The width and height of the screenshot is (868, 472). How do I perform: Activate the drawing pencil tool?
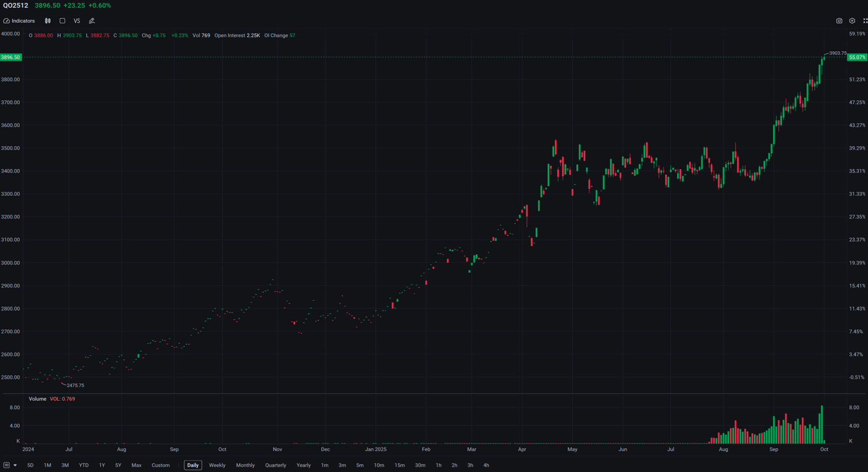click(x=92, y=21)
